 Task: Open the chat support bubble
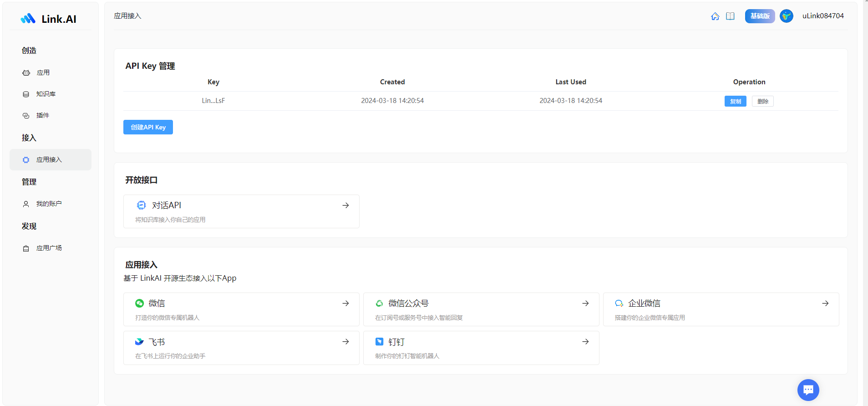(x=808, y=390)
